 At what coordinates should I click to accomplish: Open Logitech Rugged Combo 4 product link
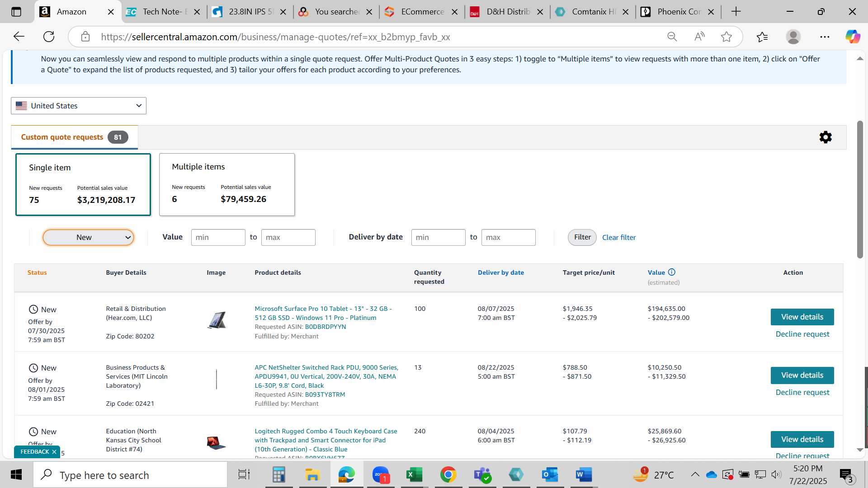(x=326, y=441)
